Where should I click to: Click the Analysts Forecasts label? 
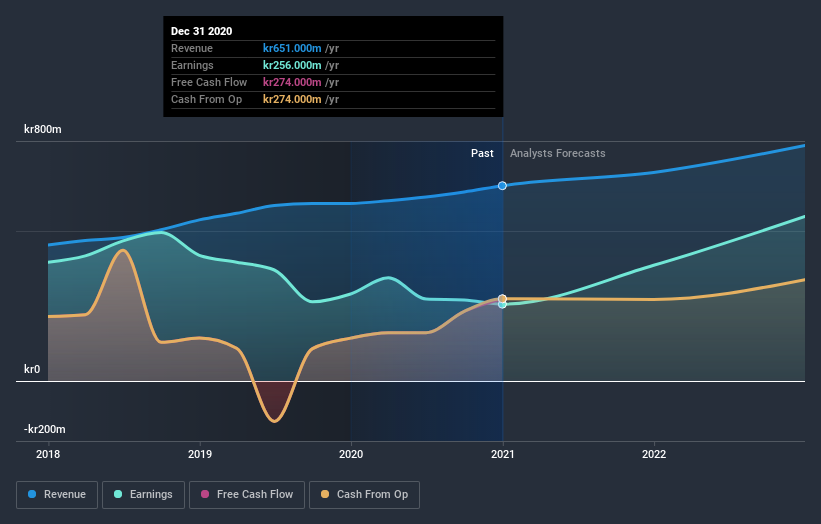click(558, 153)
